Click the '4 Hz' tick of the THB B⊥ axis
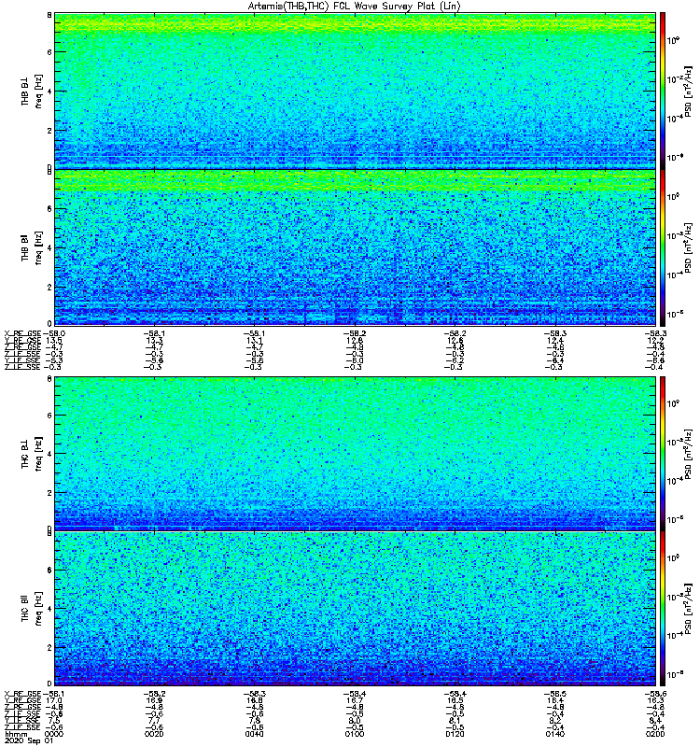Screen dimensions: 700x747 coord(49,91)
